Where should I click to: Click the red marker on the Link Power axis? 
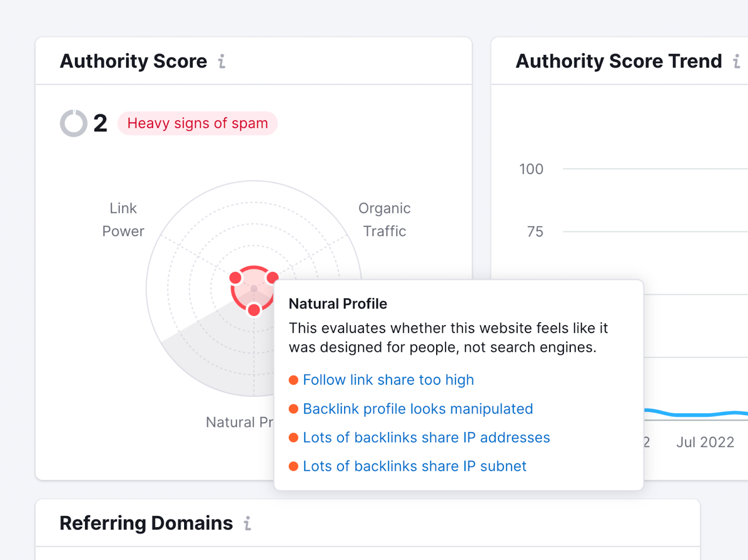[235, 278]
